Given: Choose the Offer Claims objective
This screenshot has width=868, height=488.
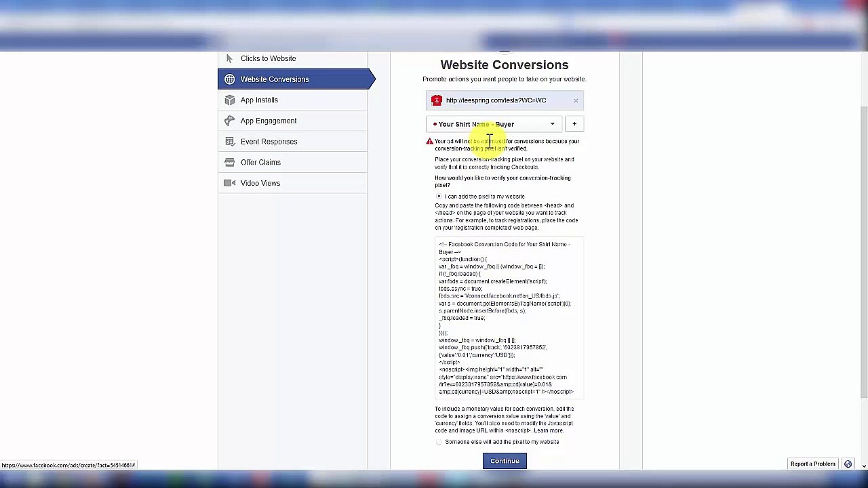Looking at the screenshot, I should pyautogui.click(x=292, y=163).
